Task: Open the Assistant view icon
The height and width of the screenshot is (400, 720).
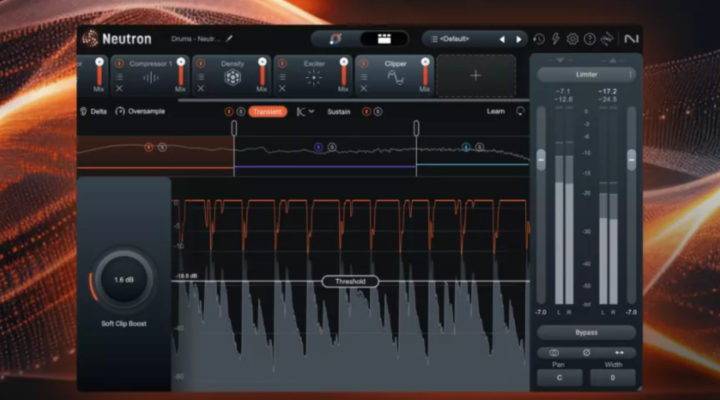Action: [x=336, y=39]
